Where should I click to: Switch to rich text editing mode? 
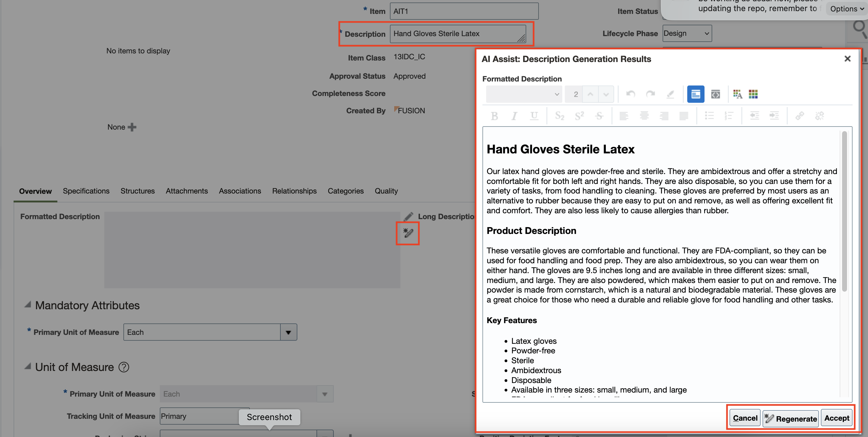click(696, 94)
